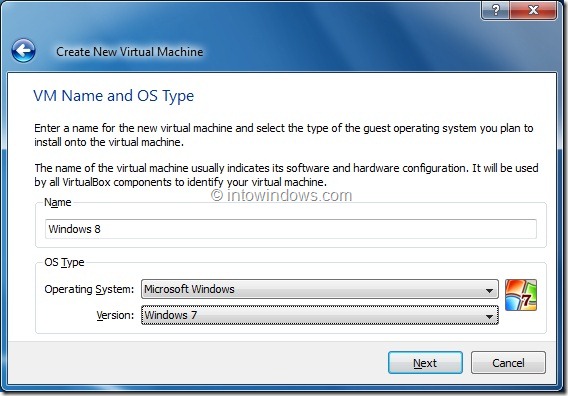The height and width of the screenshot is (396, 568).
Task: Click the paragraph starting 'The name of the virtual machine'
Action: [x=286, y=175]
